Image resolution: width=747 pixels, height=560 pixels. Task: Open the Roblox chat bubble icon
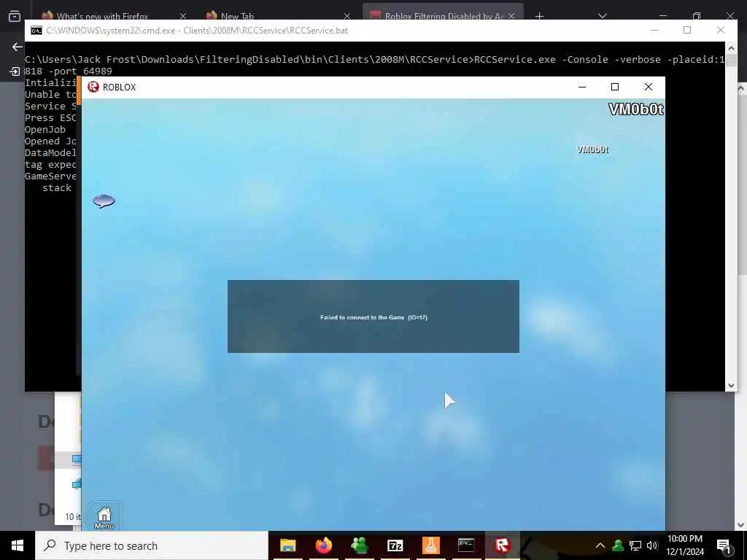104,201
